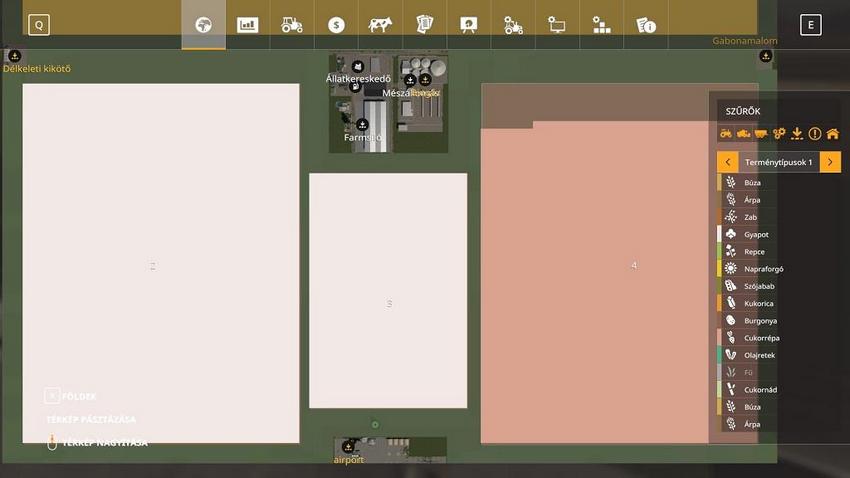Open the Prices tab with dollar icon

point(336,25)
